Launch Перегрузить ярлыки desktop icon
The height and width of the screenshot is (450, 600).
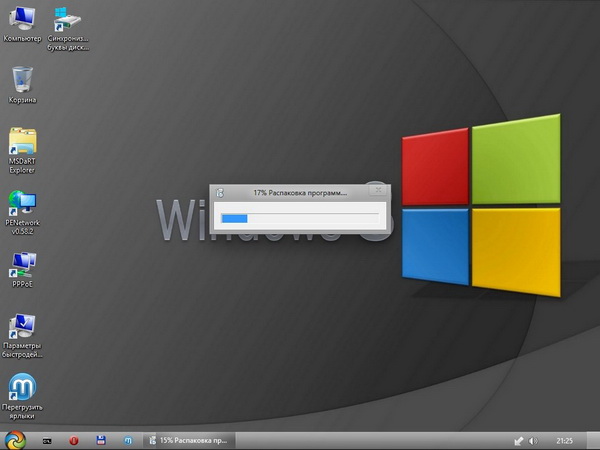point(22,388)
